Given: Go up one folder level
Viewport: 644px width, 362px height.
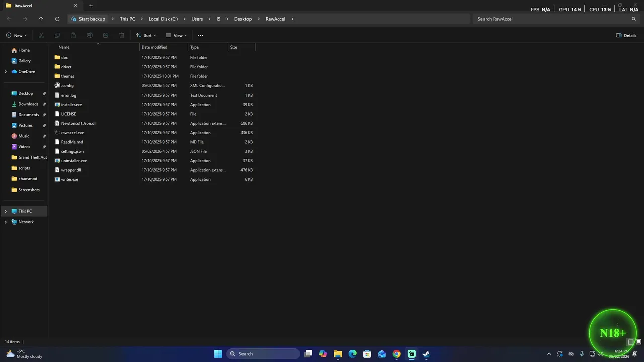Looking at the screenshot, I should pos(41,19).
